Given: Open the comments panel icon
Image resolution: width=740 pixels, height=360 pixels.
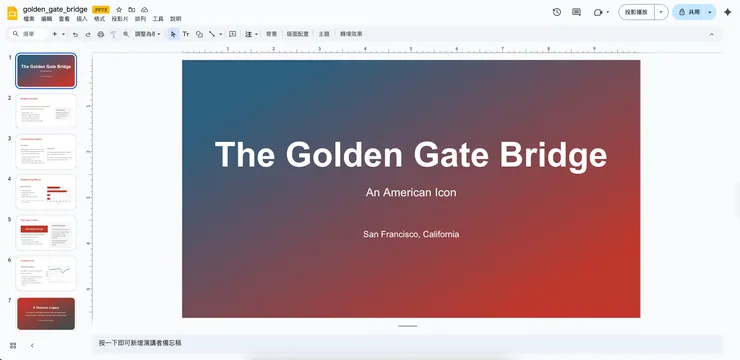Looking at the screenshot, I should (576, 12).
